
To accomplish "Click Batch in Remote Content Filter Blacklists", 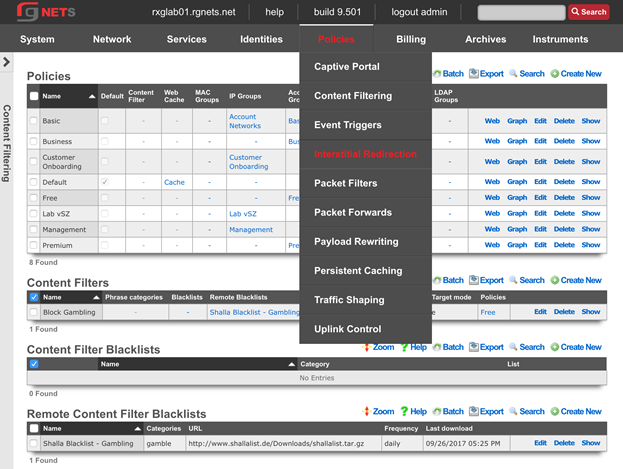I will point(449,411).
